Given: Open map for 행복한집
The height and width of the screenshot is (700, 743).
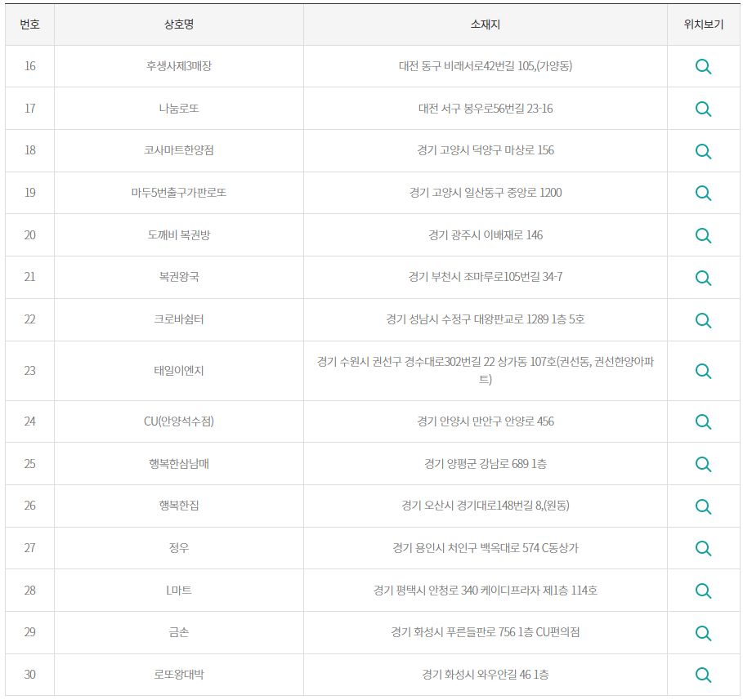Looking at the screenshot, I should click(703, 506).
